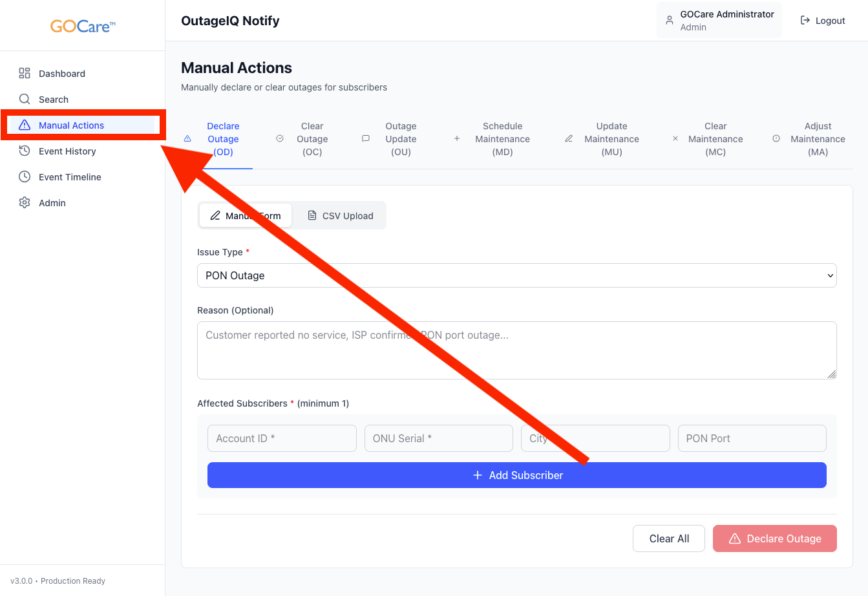Image resolution: width=868 pixels, height=596 pixels.
Task: Select the Manual Form toggle option
Action: (x=245, y=216)
